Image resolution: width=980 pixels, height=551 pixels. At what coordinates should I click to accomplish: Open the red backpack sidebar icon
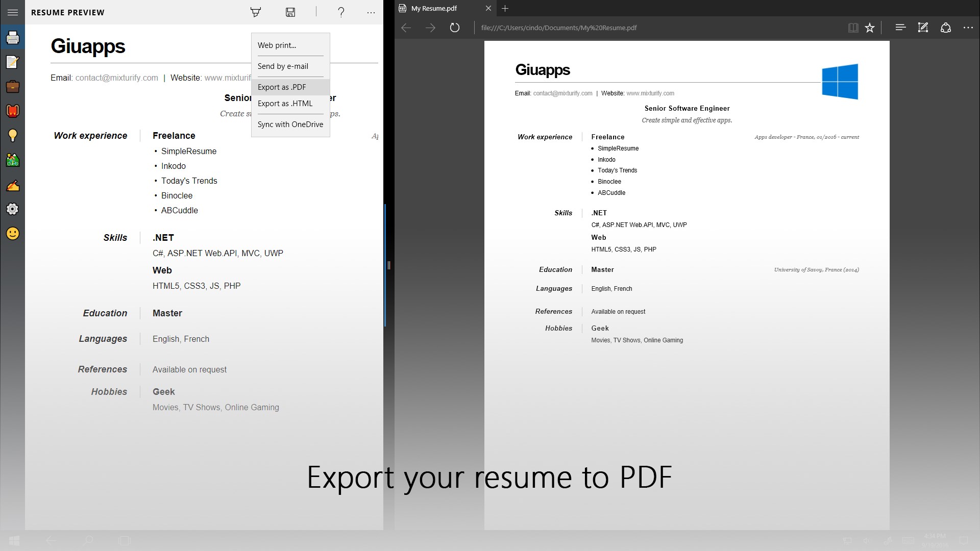click(x=12, y=111)
